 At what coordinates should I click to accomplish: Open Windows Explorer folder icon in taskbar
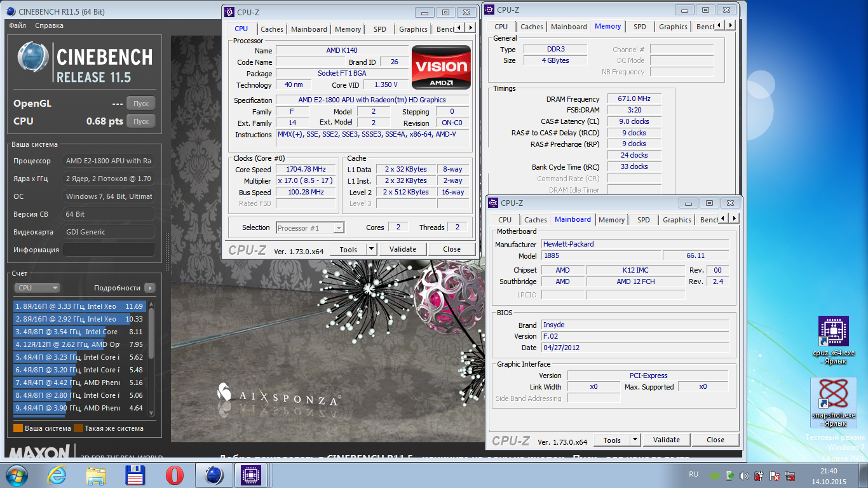tap(96, 475)
